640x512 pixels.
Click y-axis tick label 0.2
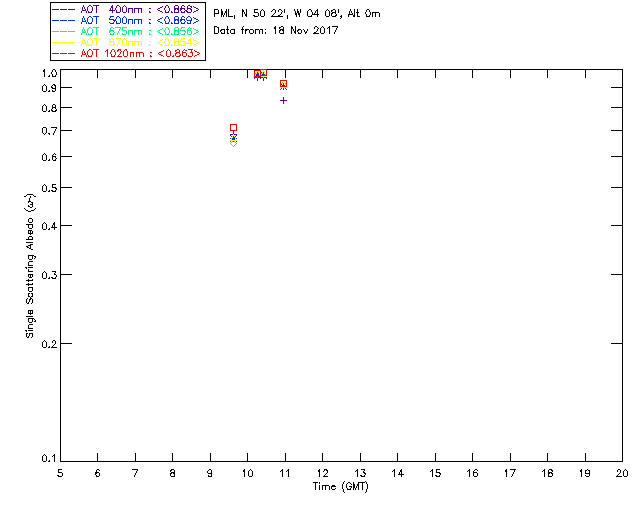point(49,344)
